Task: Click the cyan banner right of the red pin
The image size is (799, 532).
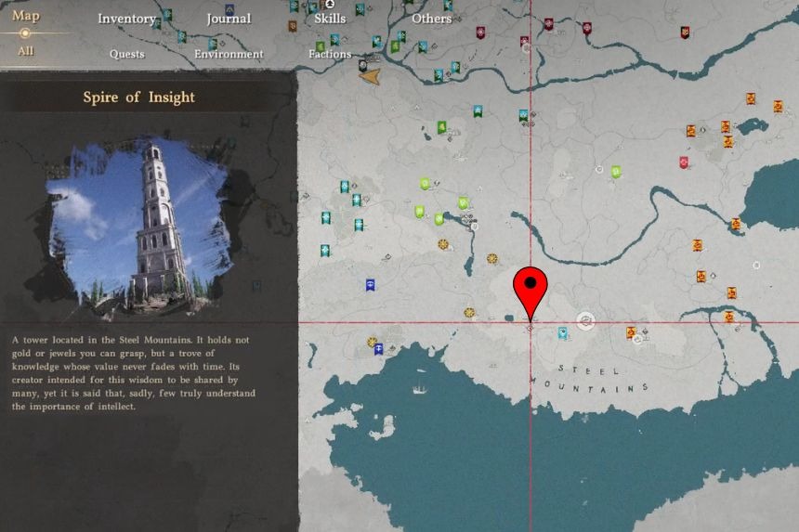Action: (x=563, y=332)
